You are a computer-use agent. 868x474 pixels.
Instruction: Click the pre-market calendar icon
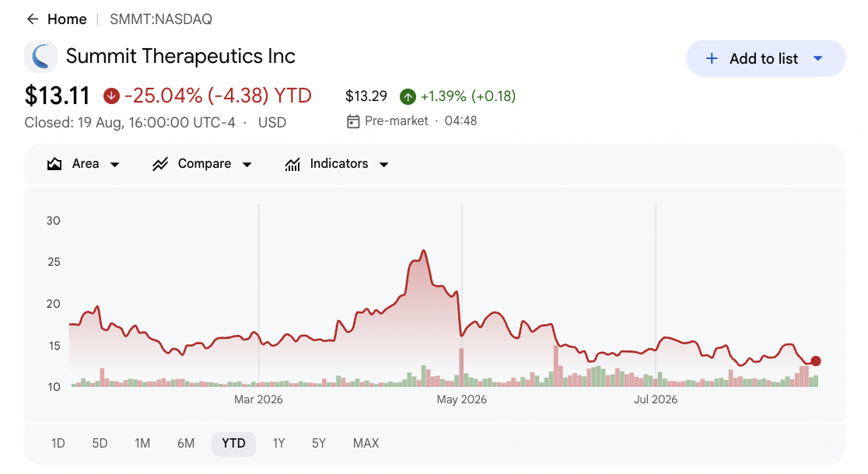pos(353,121)
